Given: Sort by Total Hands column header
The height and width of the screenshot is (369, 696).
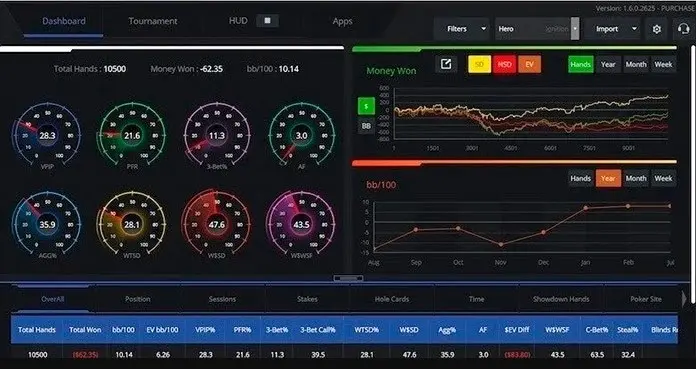Looking at the screenshot, I should (x=37, y=330).
